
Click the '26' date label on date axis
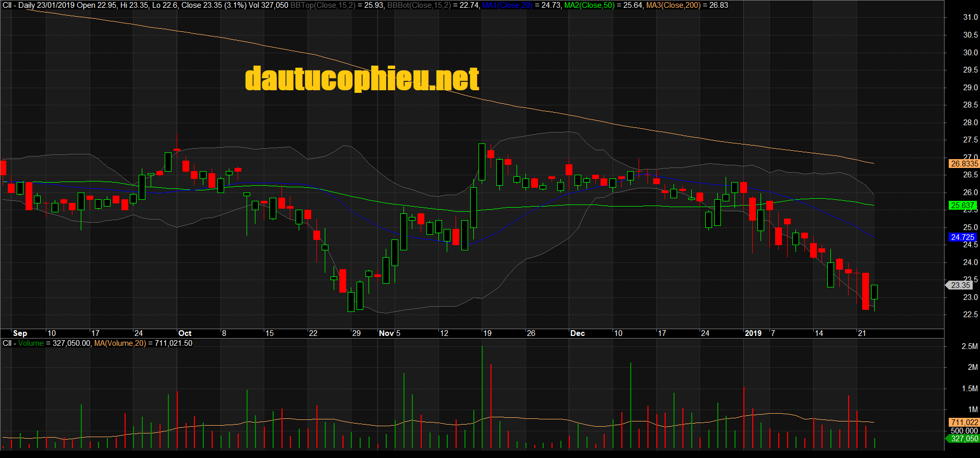(531, 333)
